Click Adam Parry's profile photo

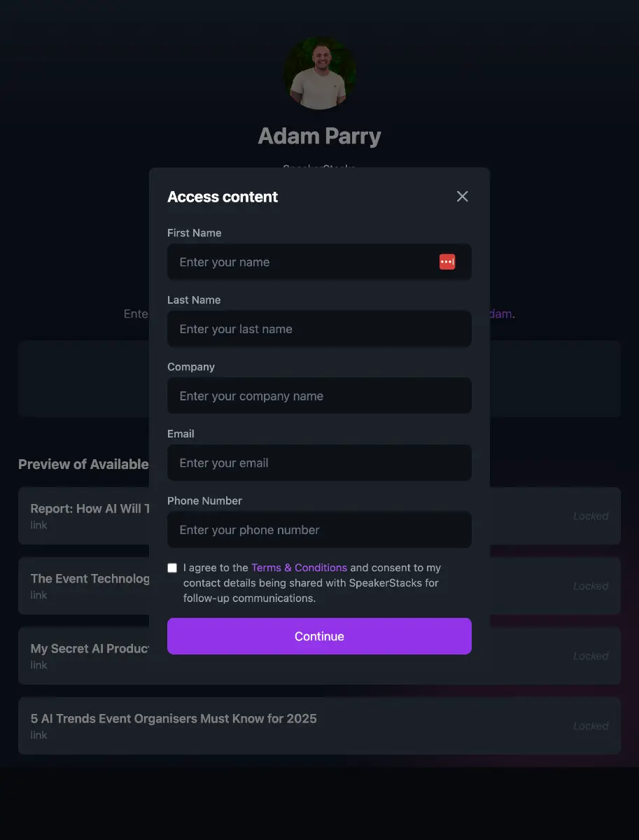click(319, 73)
